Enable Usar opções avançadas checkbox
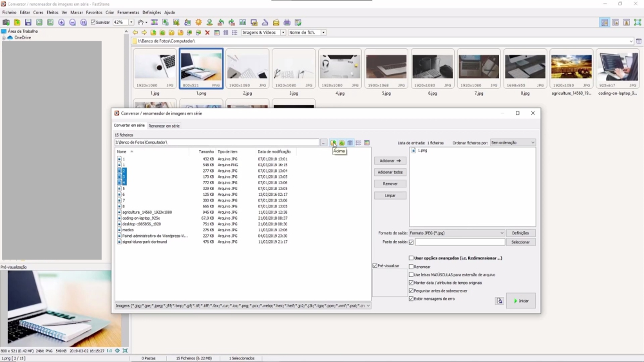Image resolution: width=644 pixels, height=362 pixels. point(411,258)
